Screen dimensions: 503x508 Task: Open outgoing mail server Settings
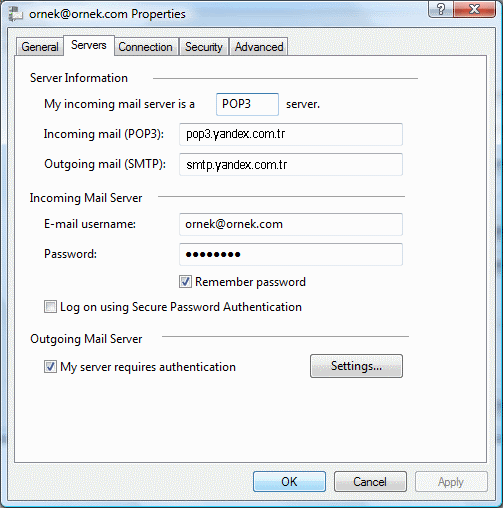[x=356, y=366]
